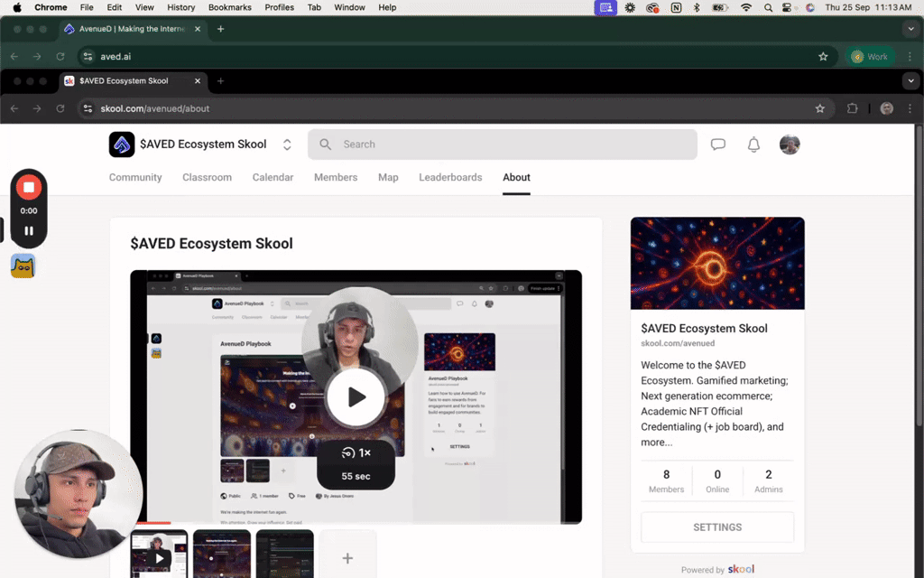Open macOS Control Center icon
Viewport: 924px width, 578px height.
(787, 7)
